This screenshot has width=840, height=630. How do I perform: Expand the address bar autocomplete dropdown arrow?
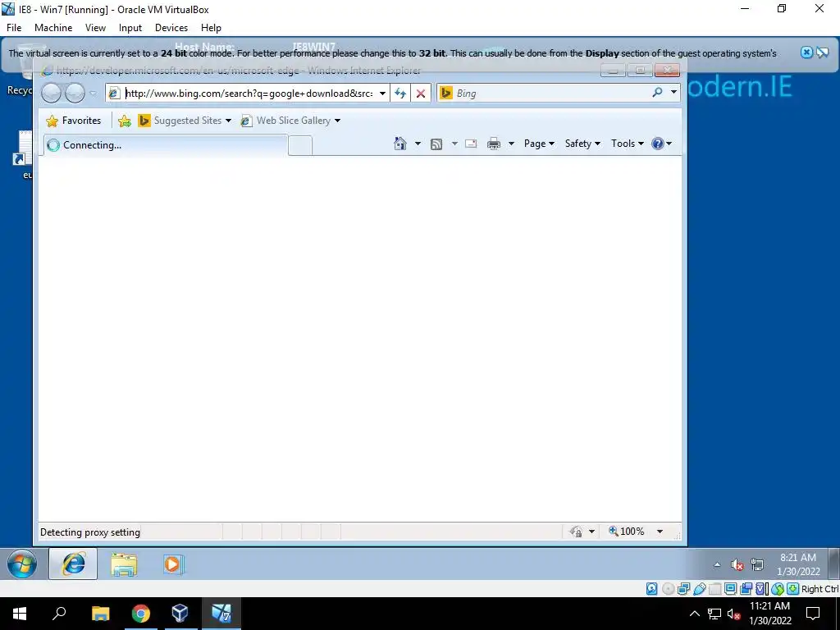tap(382, 94)
